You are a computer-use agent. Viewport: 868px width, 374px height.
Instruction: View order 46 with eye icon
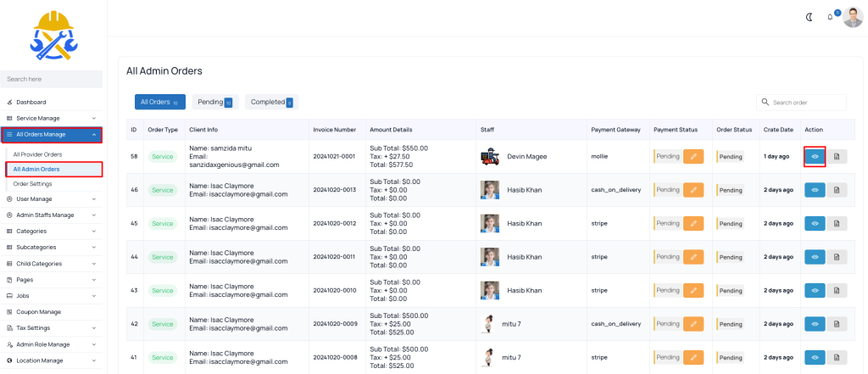click(x=815, y=190)
